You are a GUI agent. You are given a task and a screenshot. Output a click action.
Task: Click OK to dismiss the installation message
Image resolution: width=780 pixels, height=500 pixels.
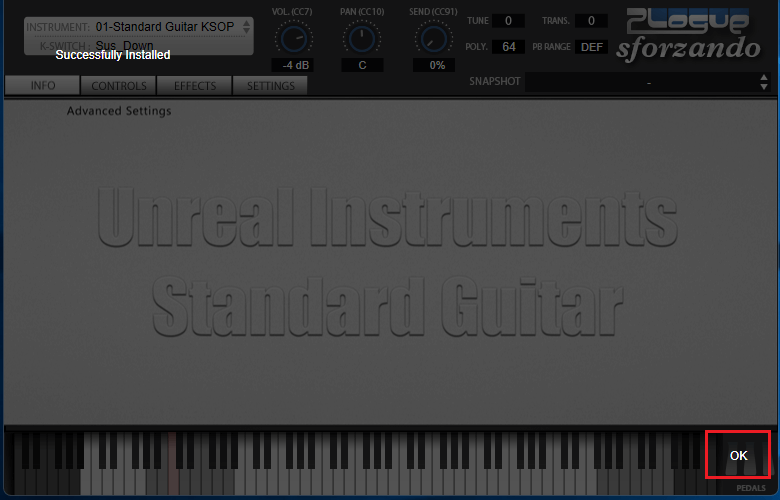tap(738, 455)
